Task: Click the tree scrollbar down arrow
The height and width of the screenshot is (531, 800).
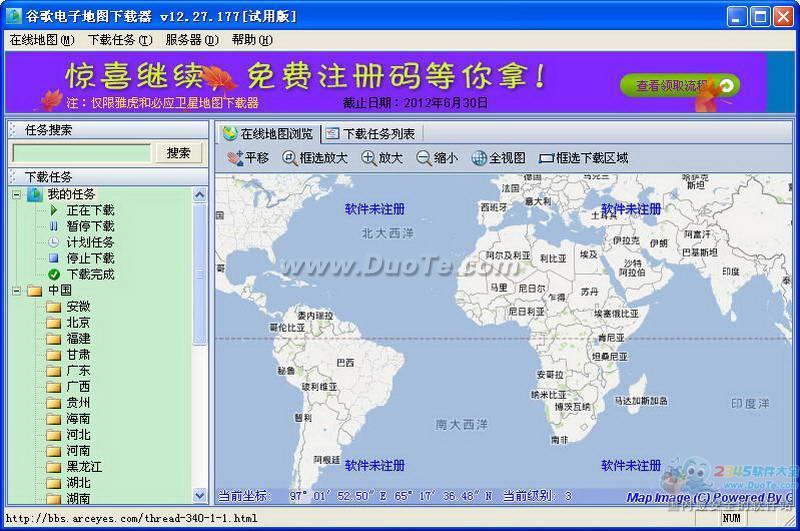Action: (199, 495)
